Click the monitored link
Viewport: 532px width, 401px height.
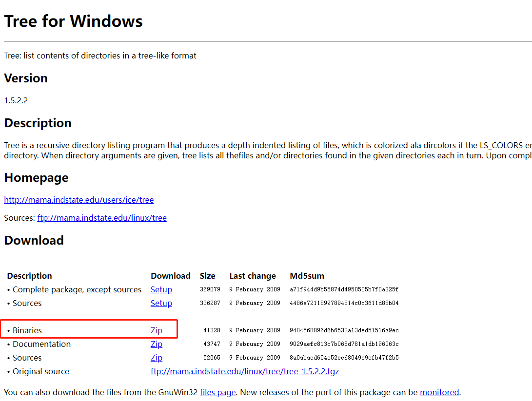pyautogui.click(x=439, y=392)
